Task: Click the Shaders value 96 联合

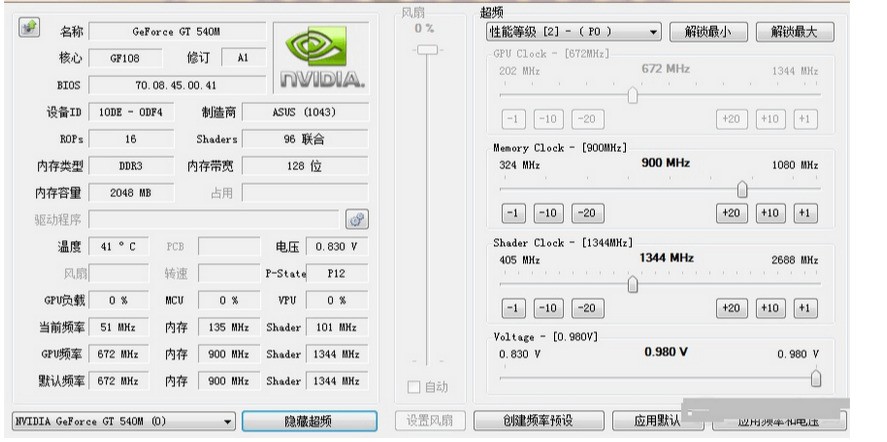Action: coord(305,139)
